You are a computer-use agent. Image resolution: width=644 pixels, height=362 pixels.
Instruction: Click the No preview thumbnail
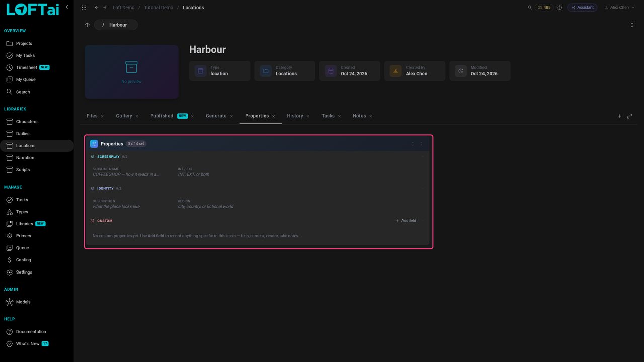[131, 72]
